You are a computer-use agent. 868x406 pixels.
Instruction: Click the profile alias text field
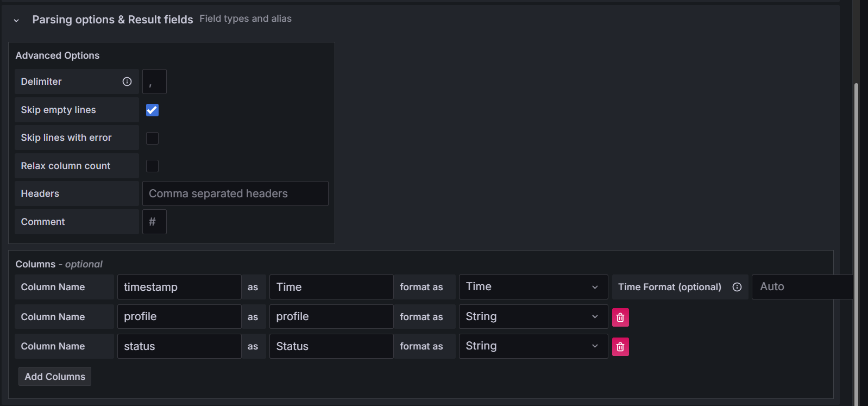pyautogui.click(x=331, y=317)
